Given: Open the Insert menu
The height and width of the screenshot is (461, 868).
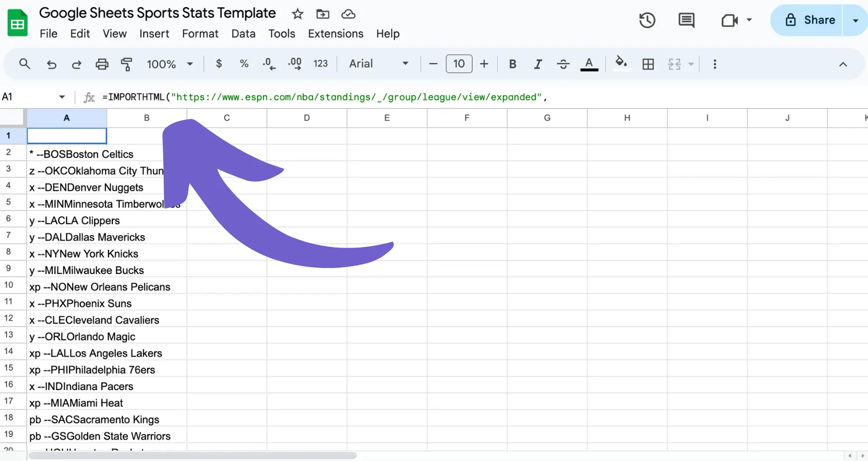Looking at the screenshot, I should coord(154,34).
